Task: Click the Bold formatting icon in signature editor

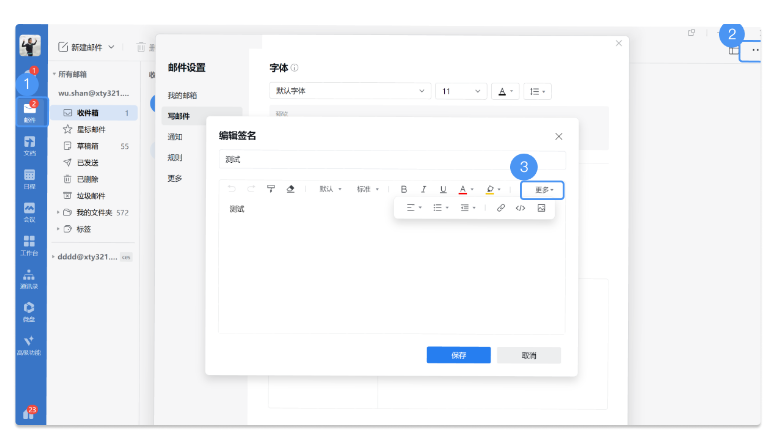Action: tap(404, 189)
